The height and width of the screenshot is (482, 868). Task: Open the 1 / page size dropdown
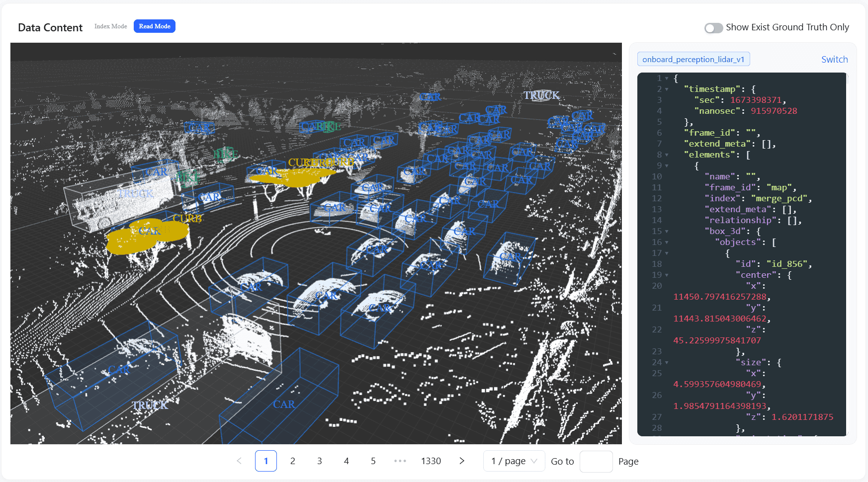514,461
